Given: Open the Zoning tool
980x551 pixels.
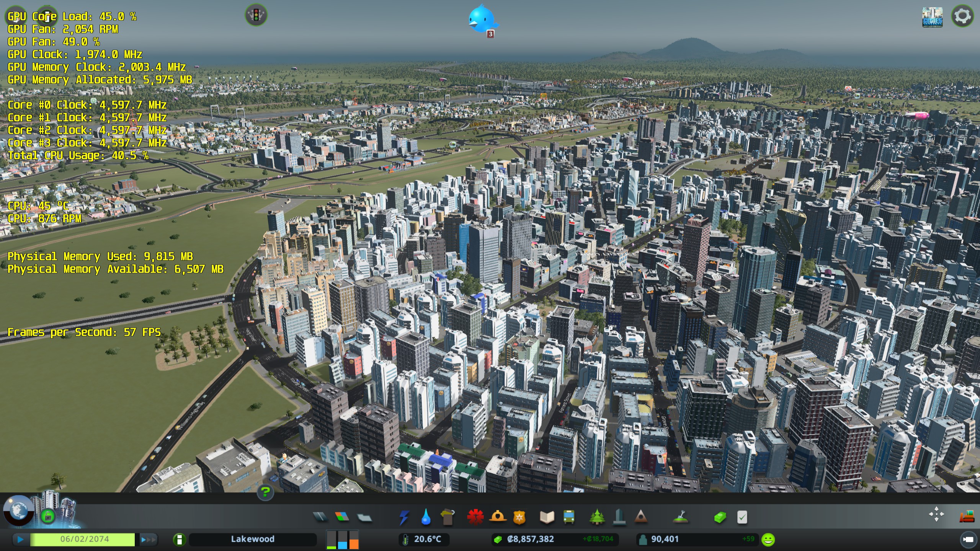Looking at the screenshot, I should click(x=342, y=517).
